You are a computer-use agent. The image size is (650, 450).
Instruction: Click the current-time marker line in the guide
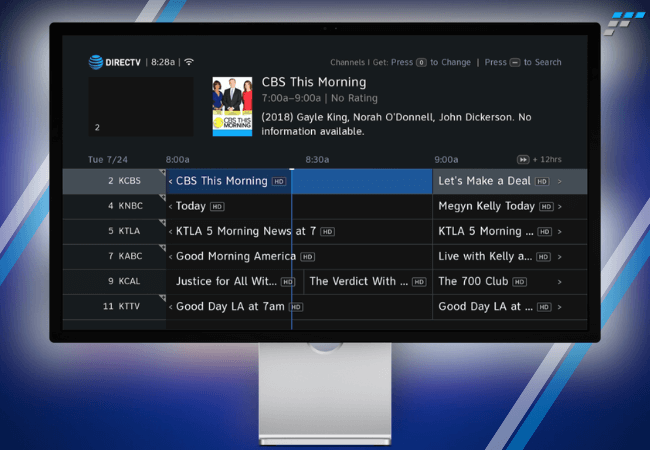[x=292, y=249]
